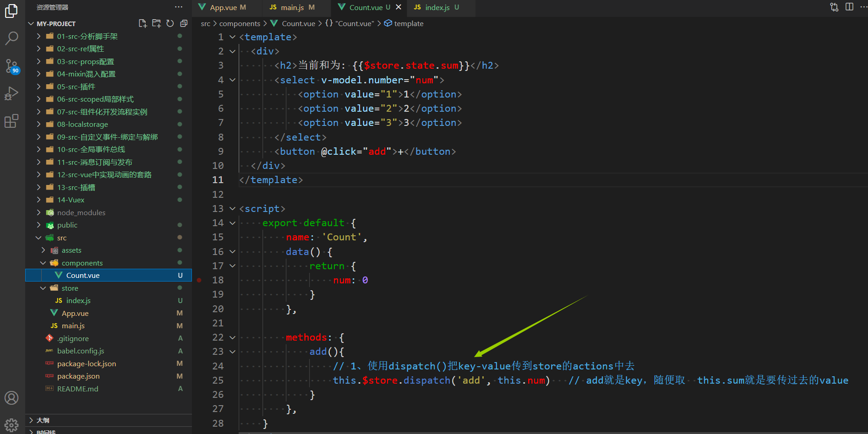Fold the script block at line 13
The image size is (868, 434).
[x=232, y=209]
